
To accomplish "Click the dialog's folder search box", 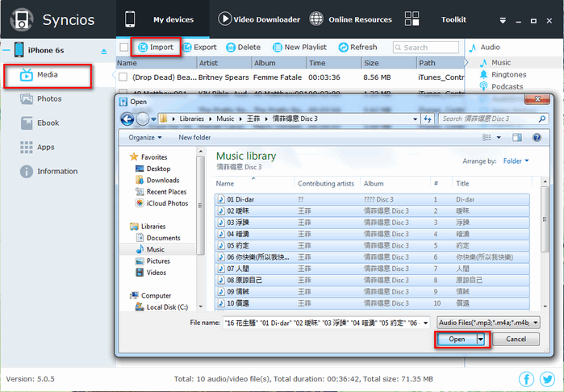I will tap(493, 119).
